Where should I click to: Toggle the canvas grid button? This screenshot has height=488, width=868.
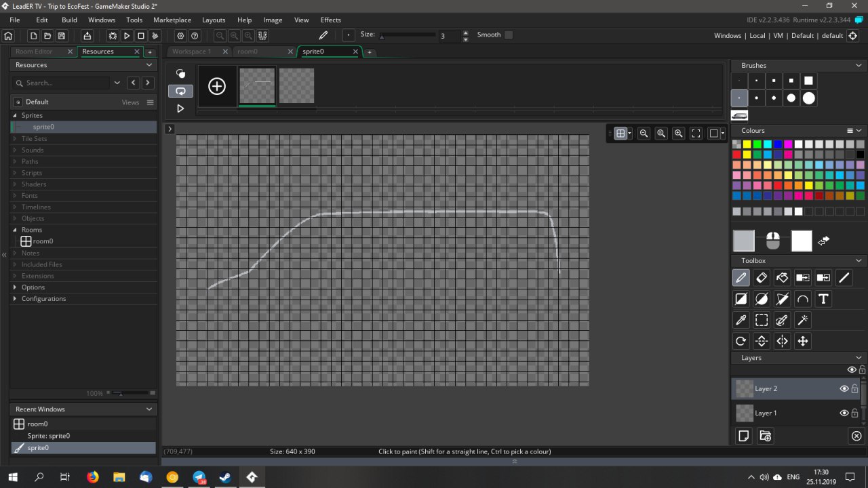620,134
